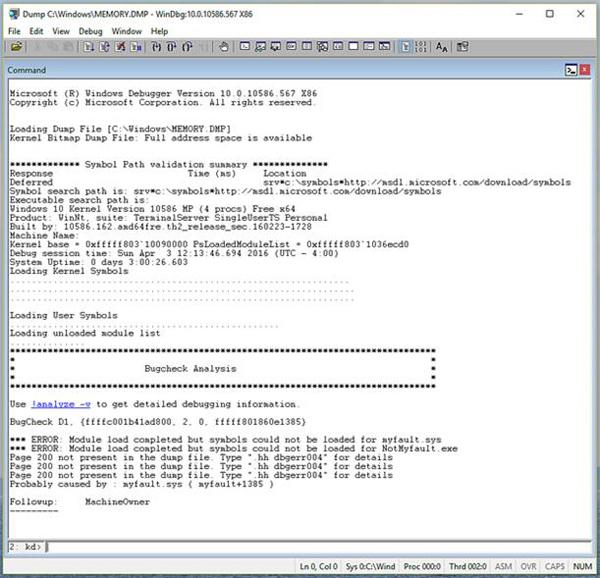Image resolution: width=600 pixels, height=578 pixels.
Task: Open the Debug menu
Action: [90, 31]
